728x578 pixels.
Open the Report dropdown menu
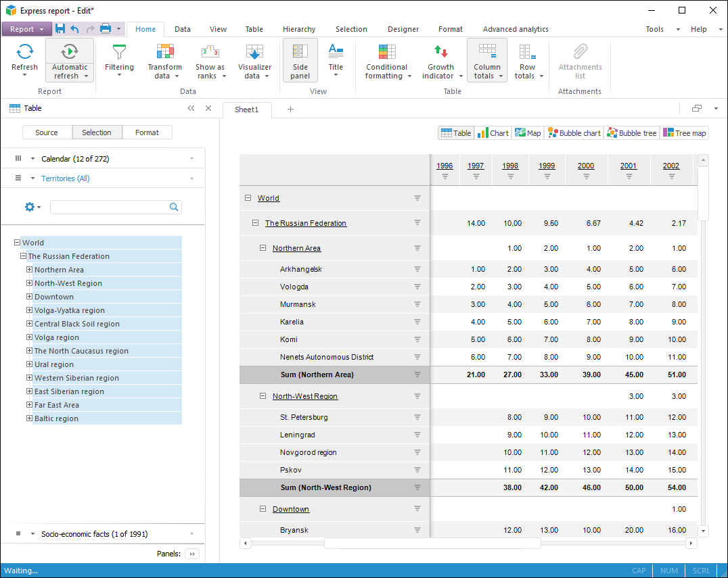[x=26, y=29]
